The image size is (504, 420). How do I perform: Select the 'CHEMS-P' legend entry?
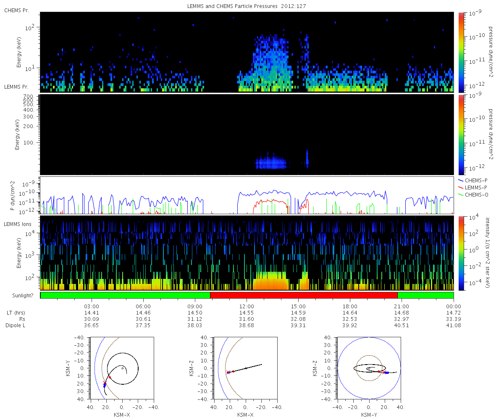(x=473, y=180)
